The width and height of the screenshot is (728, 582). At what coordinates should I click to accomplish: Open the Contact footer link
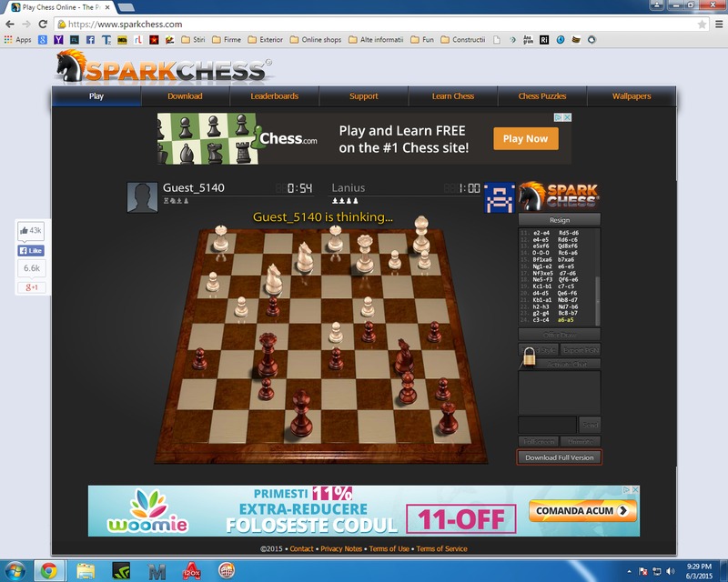click(301, 548)
